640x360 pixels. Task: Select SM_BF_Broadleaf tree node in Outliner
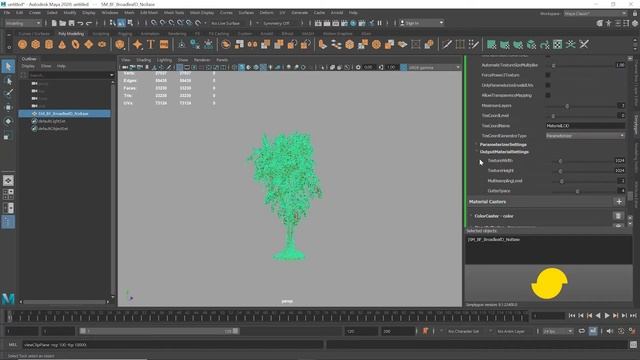(64, 113)
